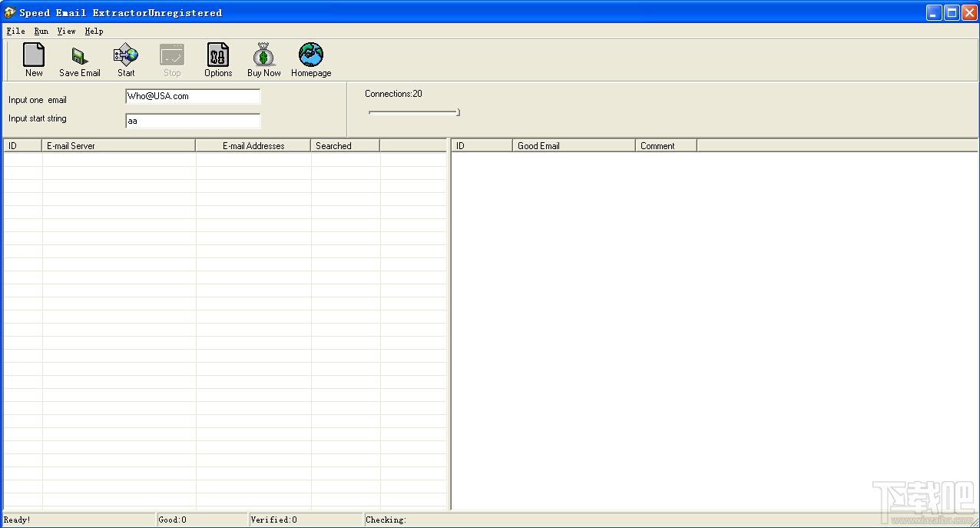Click the Ready! status bar text
The image size is (980, 528).
18,520
